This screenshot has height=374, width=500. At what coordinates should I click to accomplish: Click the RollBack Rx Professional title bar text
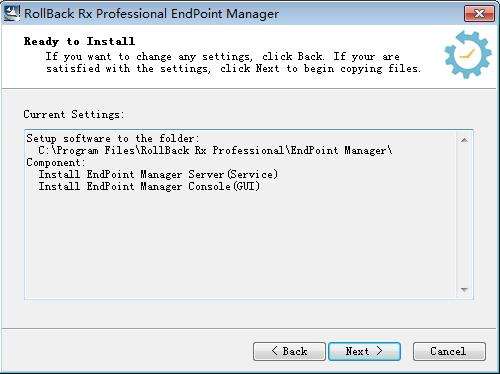151,14
